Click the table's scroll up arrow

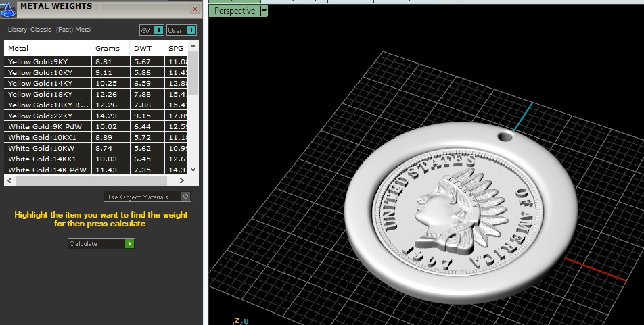pos(193,47)
